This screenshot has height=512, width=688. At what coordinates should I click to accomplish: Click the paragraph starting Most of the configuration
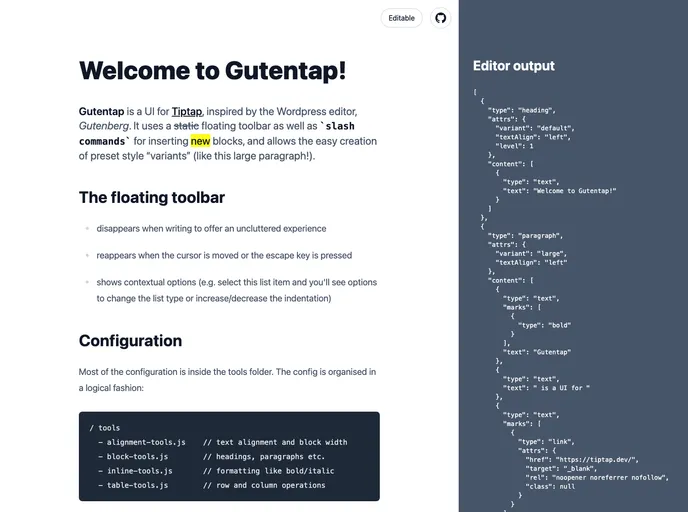227,380
